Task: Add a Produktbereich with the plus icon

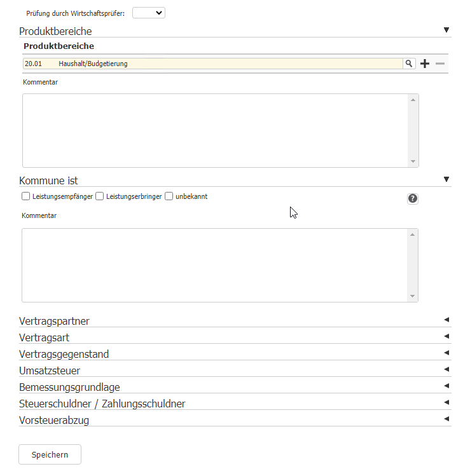Action: pos(425,64)
